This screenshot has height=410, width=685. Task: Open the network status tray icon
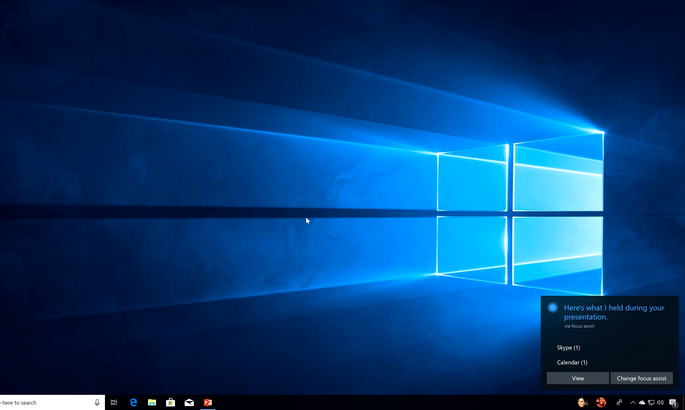pos(651,403)
